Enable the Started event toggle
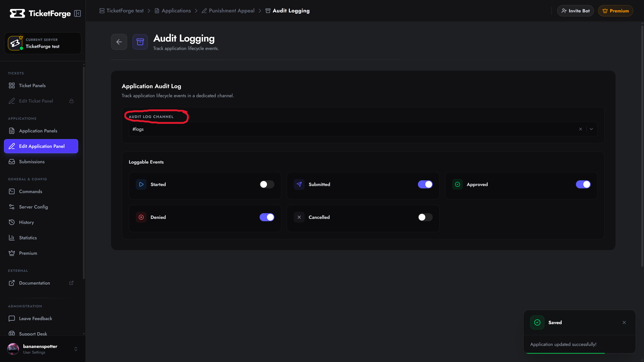Image resolution: width=644 pixels, height=362 pixels. click(x=267, y=184)
